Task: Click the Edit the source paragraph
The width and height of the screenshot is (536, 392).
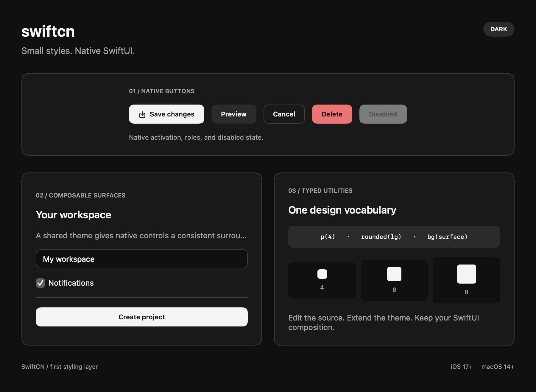Action: tap(384, 323)
